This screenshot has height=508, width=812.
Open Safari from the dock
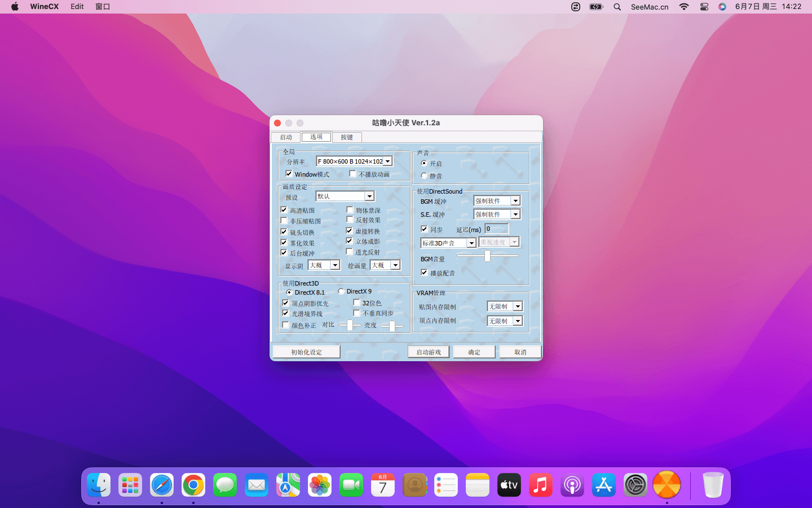162,485
